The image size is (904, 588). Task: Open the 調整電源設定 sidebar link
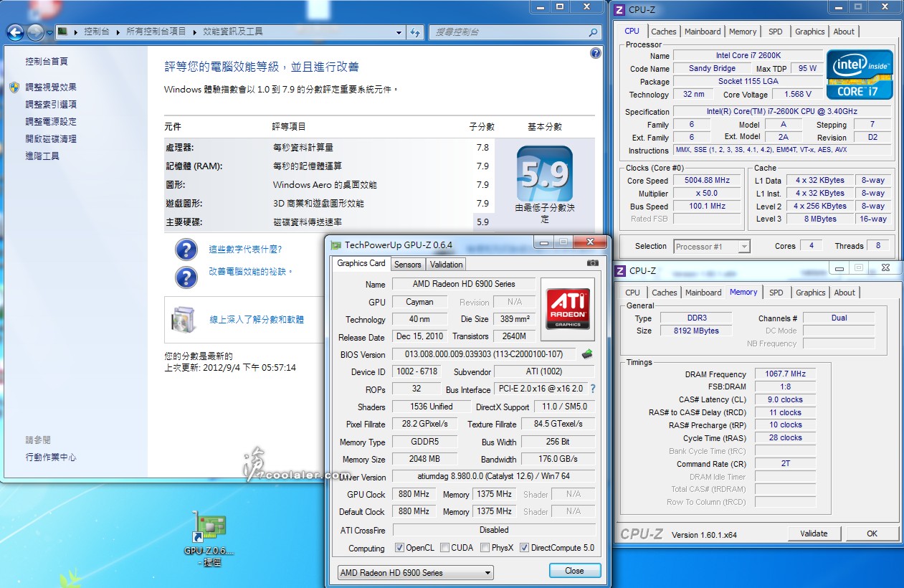pyautogui.click(x=50, y=122)
